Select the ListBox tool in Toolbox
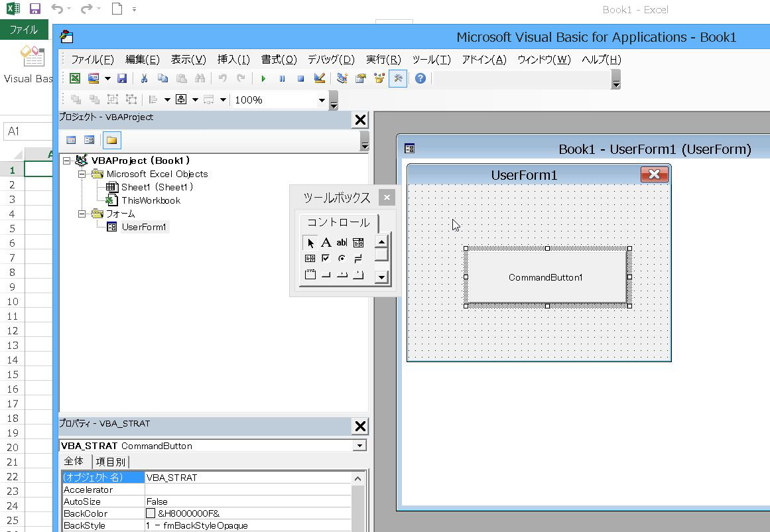The image size is (770, 532). (310, 259)
